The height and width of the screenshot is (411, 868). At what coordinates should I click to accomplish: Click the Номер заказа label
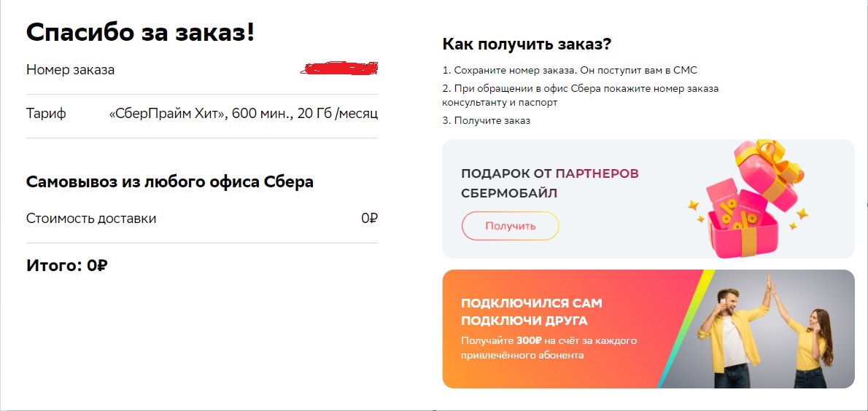point(70,70)
